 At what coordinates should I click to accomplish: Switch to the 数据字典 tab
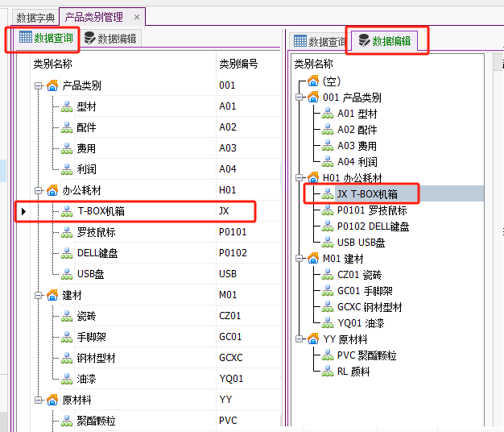[35, 18]
